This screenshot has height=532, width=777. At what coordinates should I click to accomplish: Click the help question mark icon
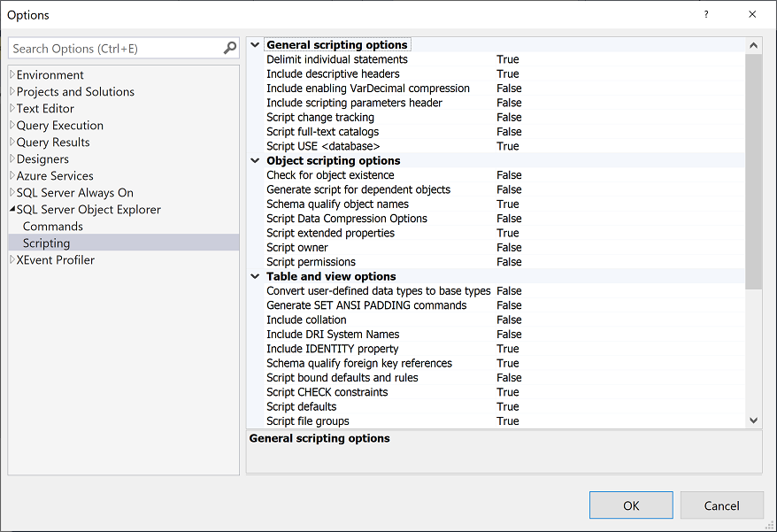coord(706,14)
